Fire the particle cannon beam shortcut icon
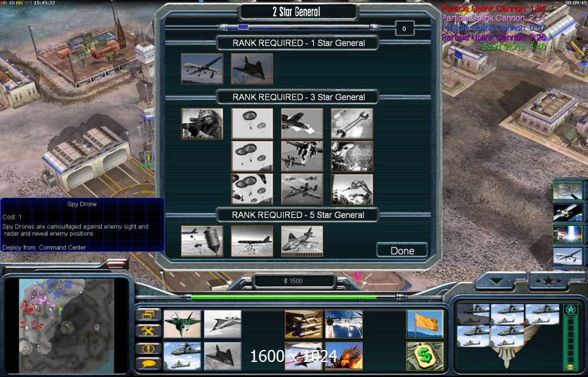 567,234
